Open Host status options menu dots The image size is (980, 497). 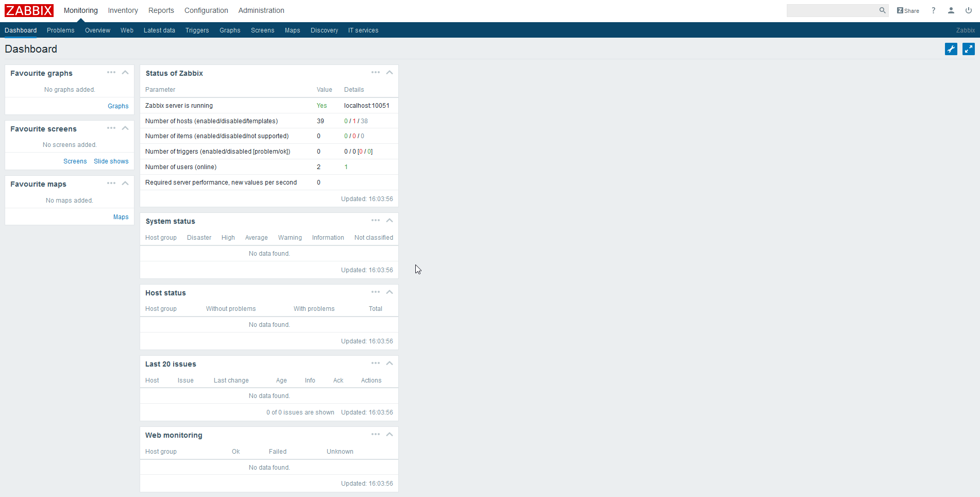[x=376, y=292]
